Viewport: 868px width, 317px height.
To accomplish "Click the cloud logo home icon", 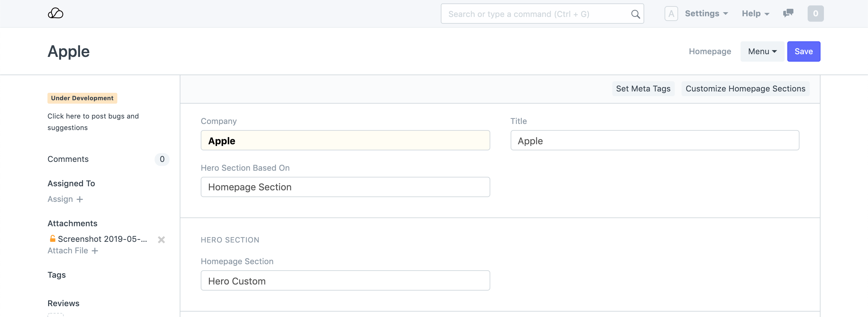I will [56, 14].
